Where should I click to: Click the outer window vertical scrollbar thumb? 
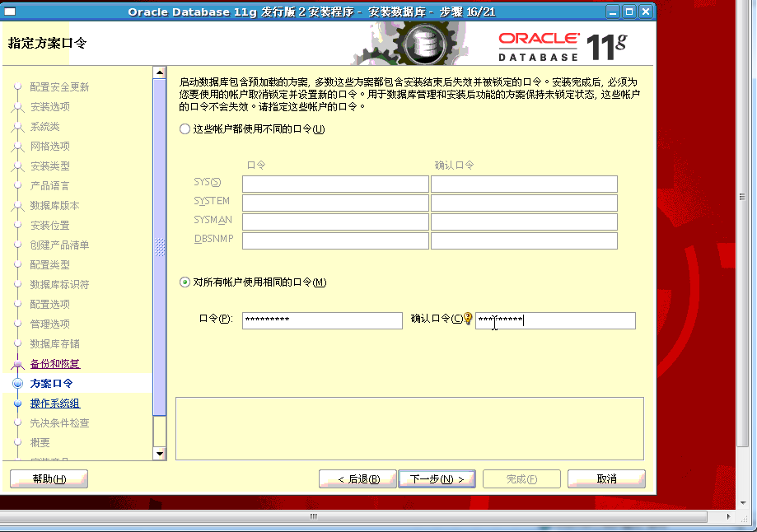pyautogui.click(x=742, y=223)
